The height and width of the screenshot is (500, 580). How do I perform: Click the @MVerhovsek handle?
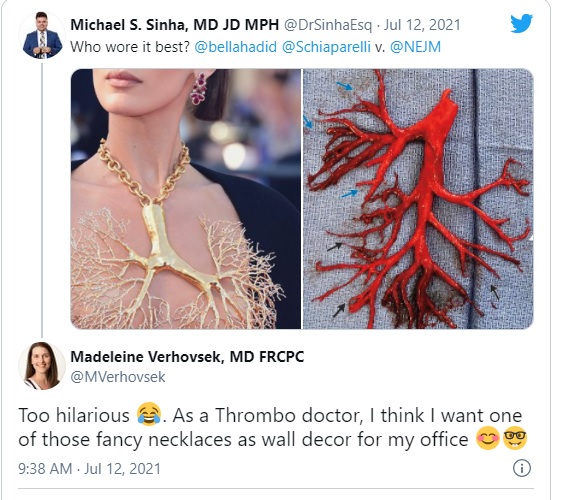coord(118,377)
